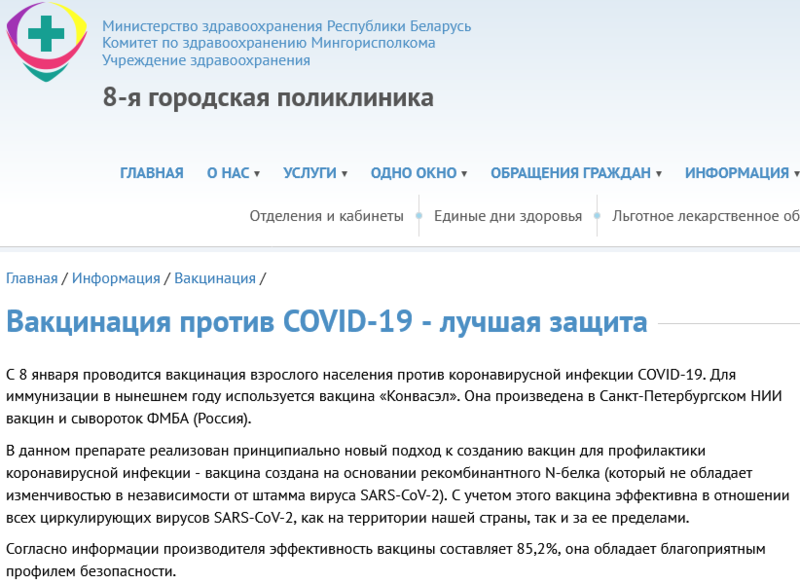Viewport: 800px width, 584px height.
Task: Go to ГЛАВНАЯ in the navigation bar
Action: click(152, 173)
